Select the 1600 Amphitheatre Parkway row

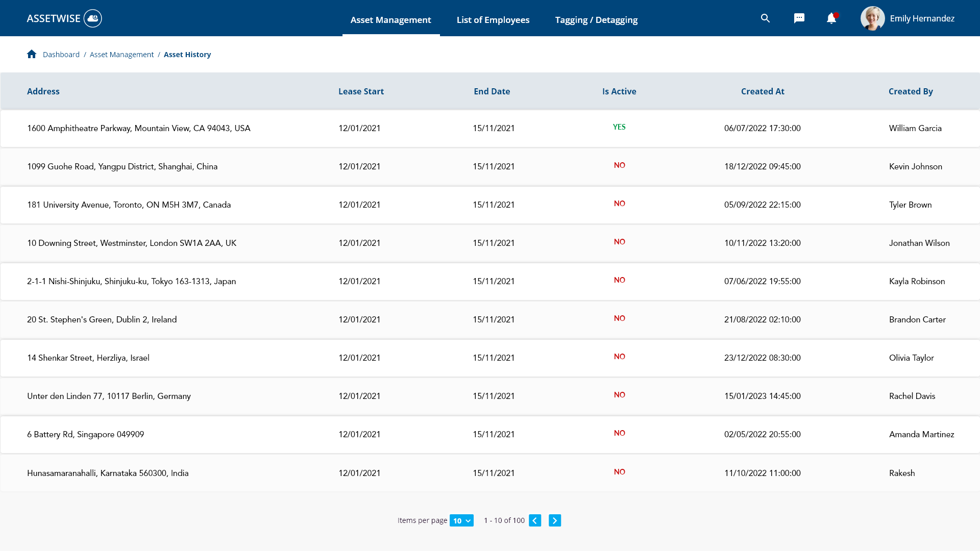click(x=139, y=129)
